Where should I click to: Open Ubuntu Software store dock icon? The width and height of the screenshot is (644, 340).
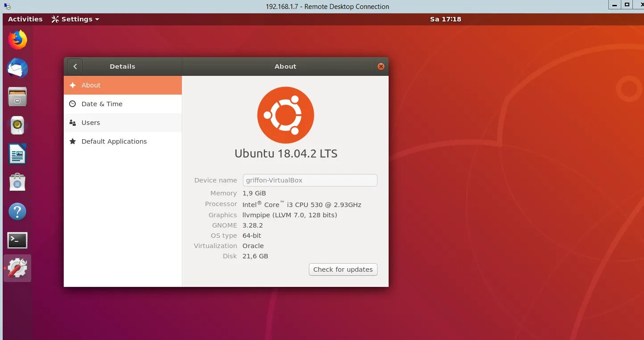[17, 182]
